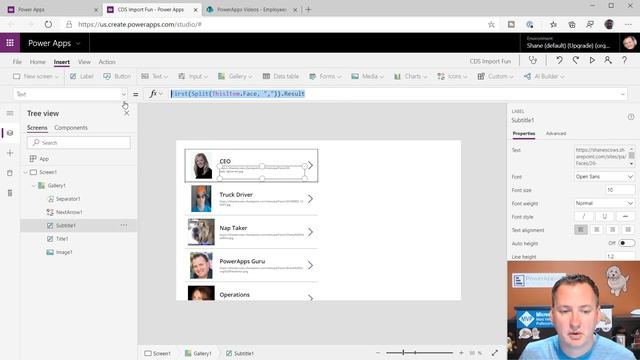Preview the app with play icon
The height and width of the screenshot is (360, 640).
coord(592,60)
